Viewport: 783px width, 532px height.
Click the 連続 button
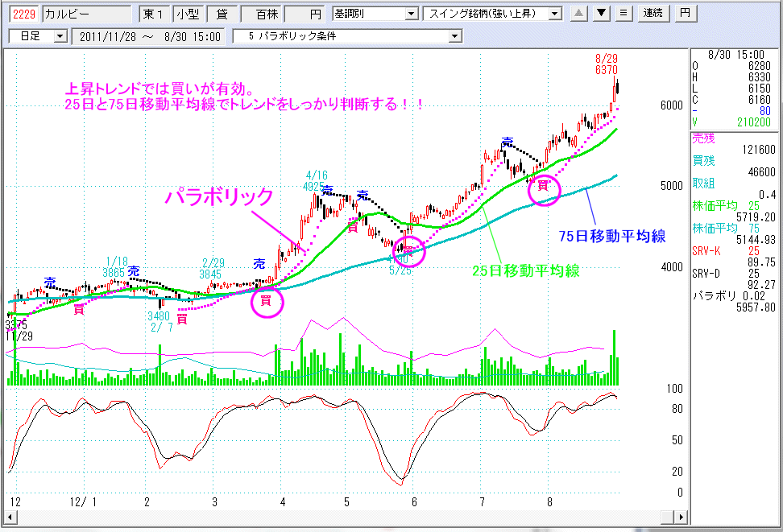tap(652, 14)
